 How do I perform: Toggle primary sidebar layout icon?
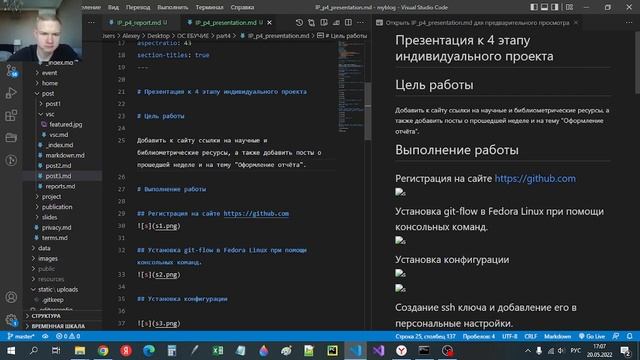534,7
